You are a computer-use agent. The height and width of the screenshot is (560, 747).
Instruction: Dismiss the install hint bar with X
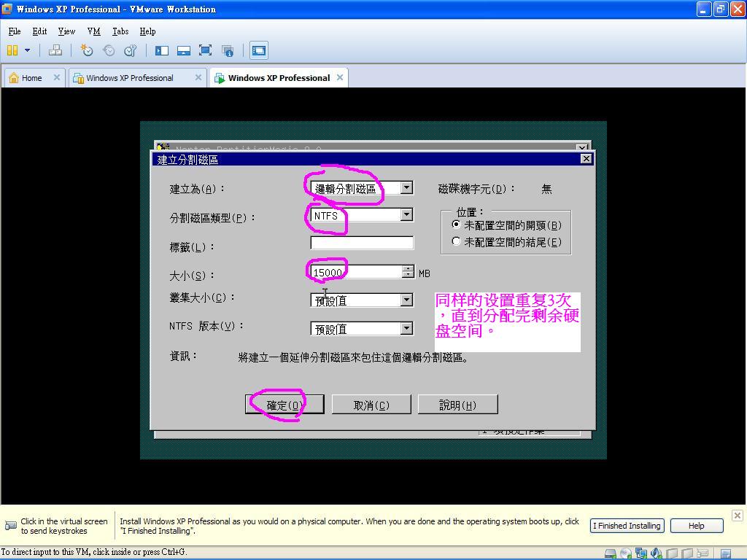[x=737, y=516]
